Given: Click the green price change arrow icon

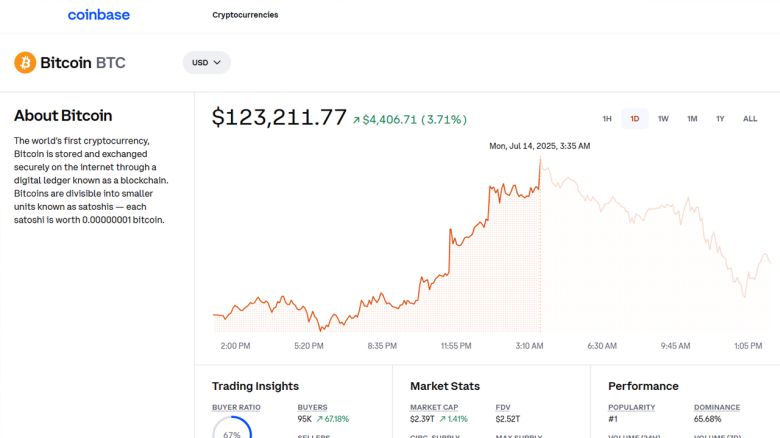Looking at the screenshot, I should 355,120.
